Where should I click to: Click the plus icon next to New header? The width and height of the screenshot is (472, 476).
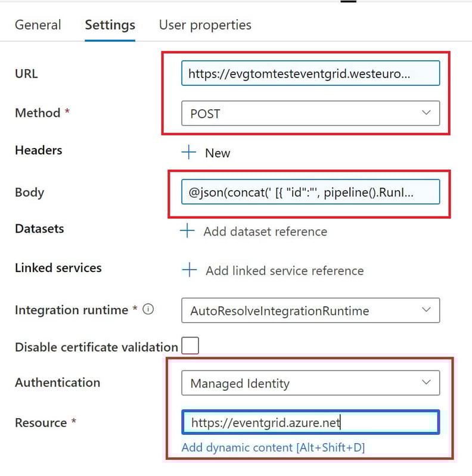pyautogui.click(x=189, y=152)
